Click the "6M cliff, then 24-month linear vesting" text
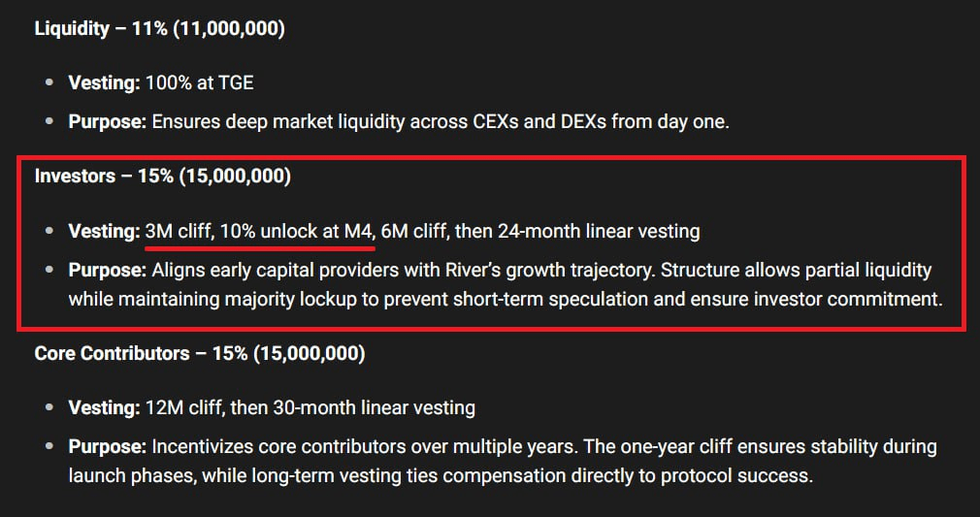 [540, 231]
